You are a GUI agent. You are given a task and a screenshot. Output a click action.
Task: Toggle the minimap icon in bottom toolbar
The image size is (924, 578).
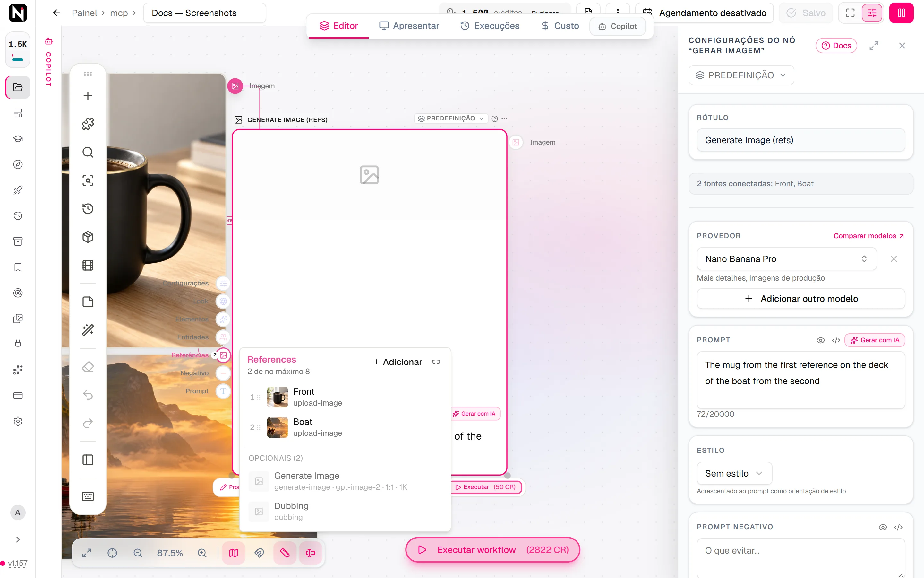pyautogui.click(x=234, y=553)
